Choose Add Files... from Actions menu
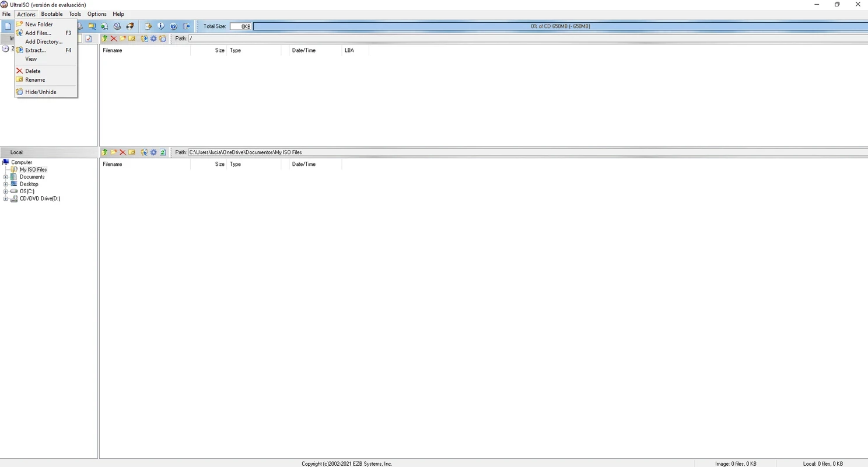868x467 pixels. click(x=38, y=33)
